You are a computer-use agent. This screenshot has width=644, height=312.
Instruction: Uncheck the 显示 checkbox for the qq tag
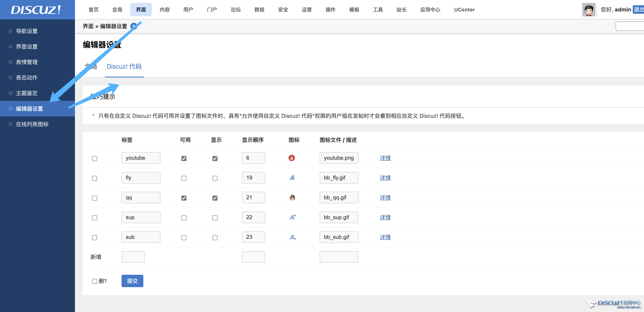tap(215, 198)
